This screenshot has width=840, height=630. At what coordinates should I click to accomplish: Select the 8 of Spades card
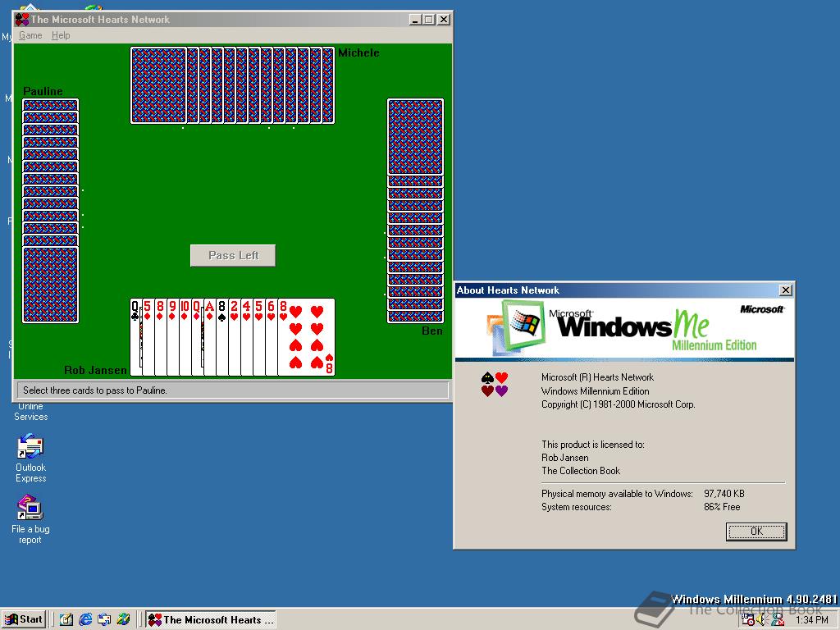tap(221, 337)
